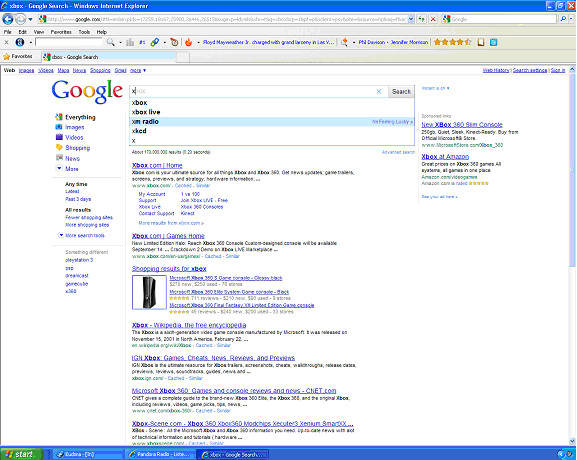The width and height of the screenshot is (577, 460).
Task: Expand the 'more' dropdown in Google top bar
Action: pyautogui.click(x=138, y=70)
